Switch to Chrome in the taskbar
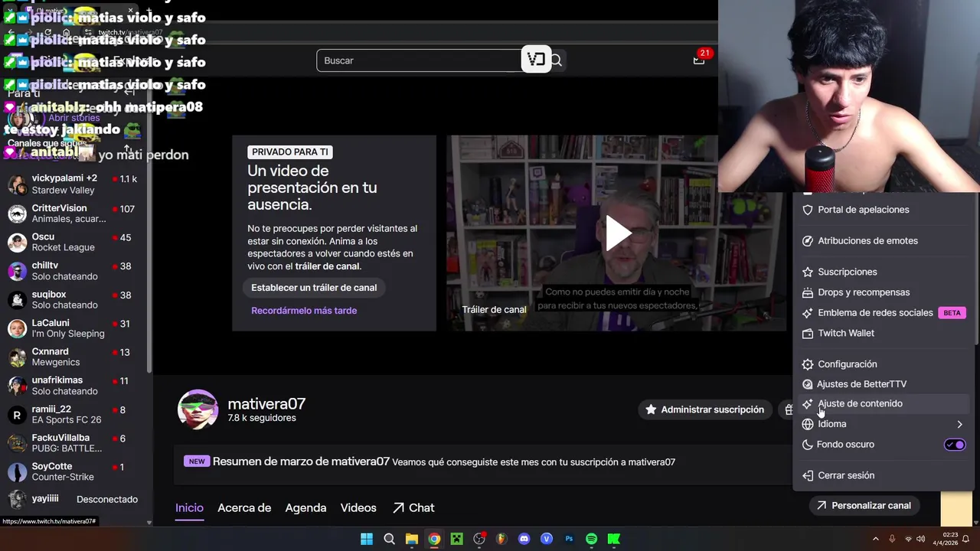 pos(434,539)
